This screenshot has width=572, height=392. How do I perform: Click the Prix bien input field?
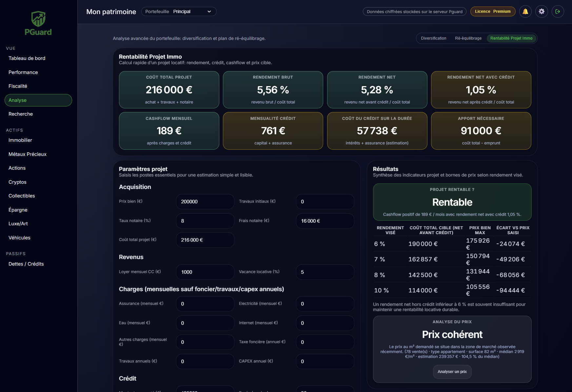click(x=205, y=202)
